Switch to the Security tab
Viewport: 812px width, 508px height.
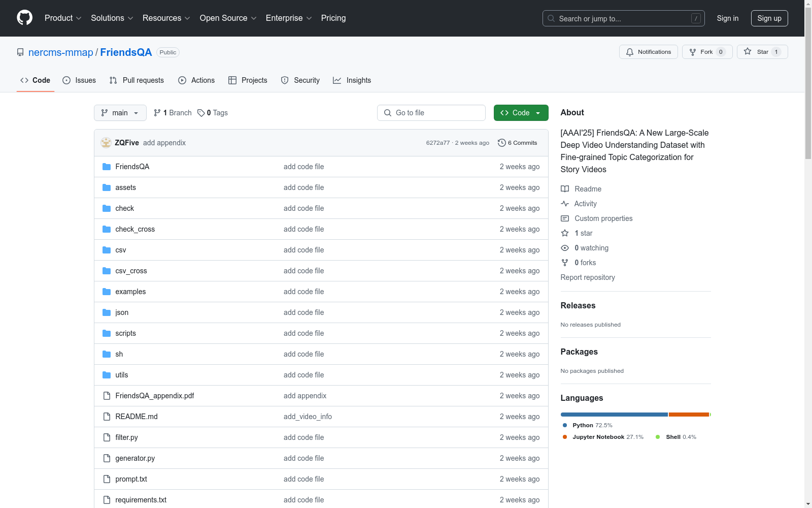pyautogui.click(x=300, y=80)
